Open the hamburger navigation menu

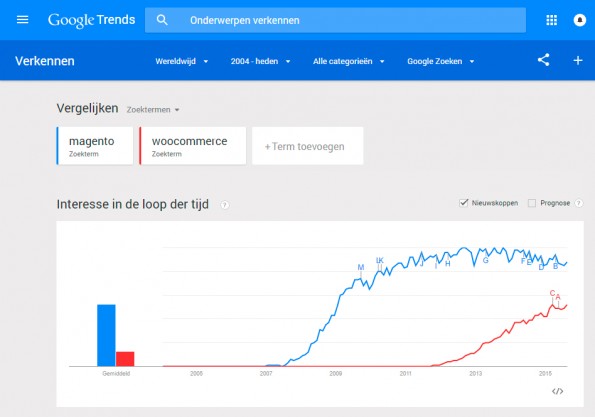tap(22, 19)
